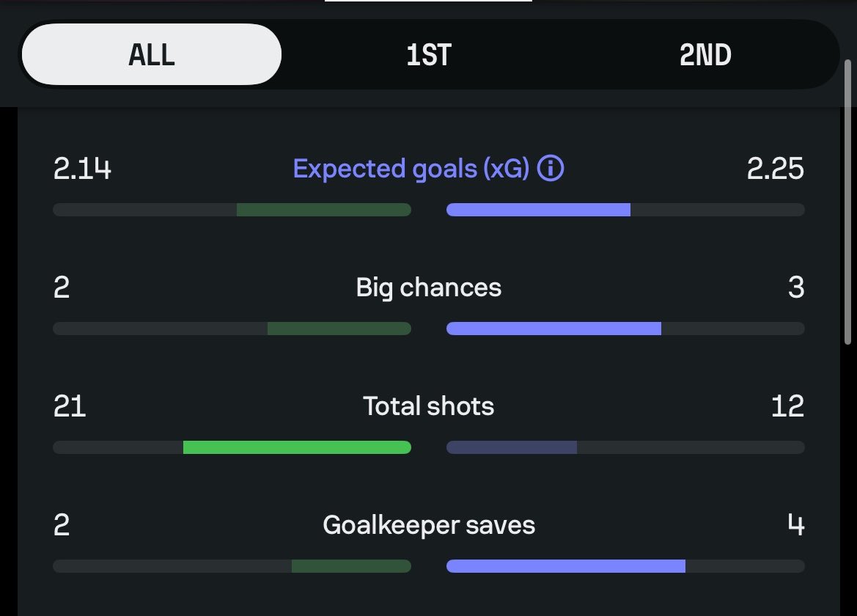Click the home xG value 2.14
The image size is (857, 616).
point(82,169)
